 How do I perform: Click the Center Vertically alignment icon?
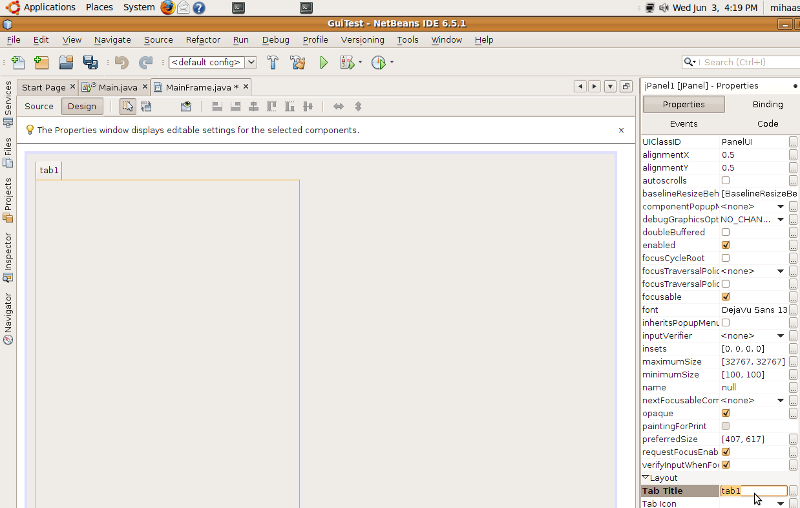pyautogui.click(x=308, y=106)
